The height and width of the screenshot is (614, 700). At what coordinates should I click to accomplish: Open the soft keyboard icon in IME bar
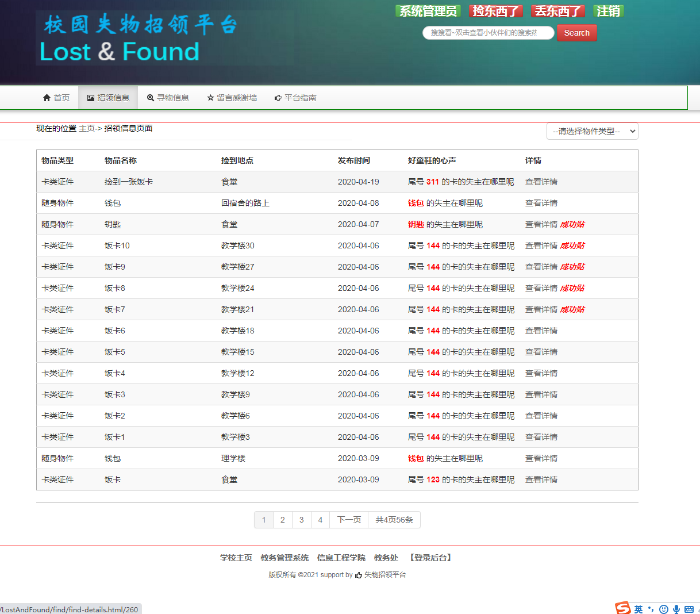pyautogui.click(x=689, y=609)
